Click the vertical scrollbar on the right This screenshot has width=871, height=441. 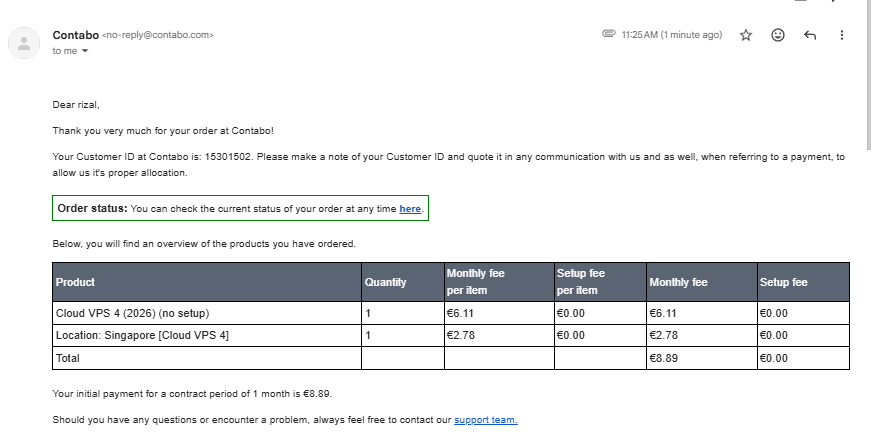(869, 74)
